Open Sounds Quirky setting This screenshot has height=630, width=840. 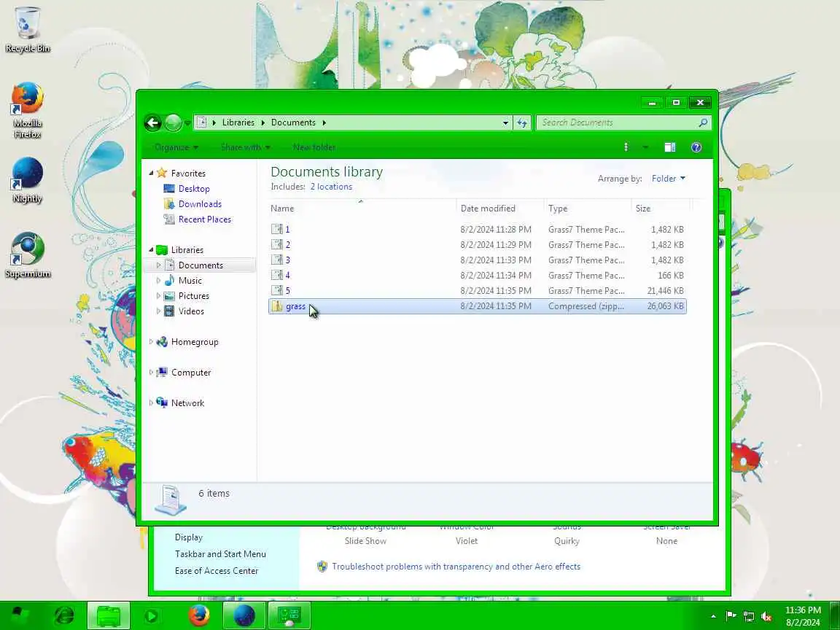pos(567,541)
